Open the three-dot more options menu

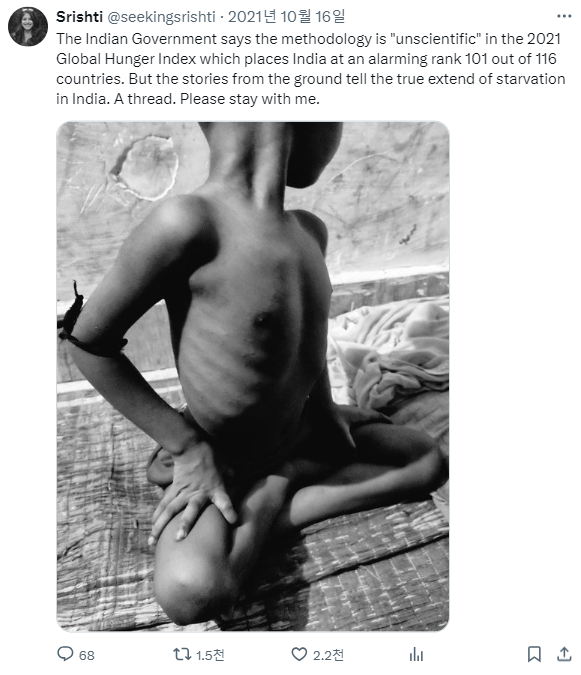click(x=564, y=16)
